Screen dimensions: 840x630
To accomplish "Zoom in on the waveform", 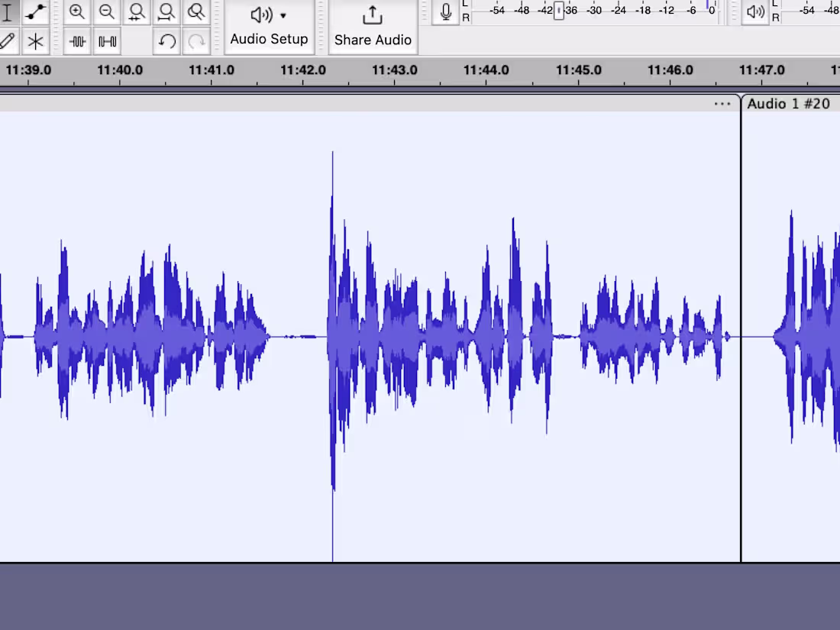I will tap(77, 11).
